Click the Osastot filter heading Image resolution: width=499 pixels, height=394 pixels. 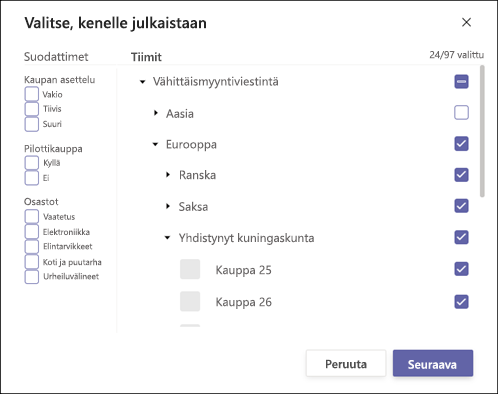(41, 202)
